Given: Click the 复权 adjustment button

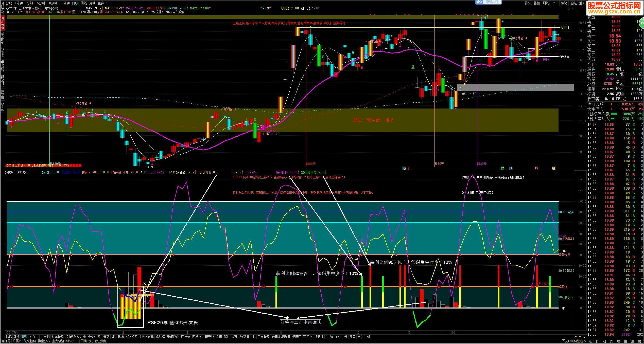Looking at the screenshot, I should coord(527,3).
